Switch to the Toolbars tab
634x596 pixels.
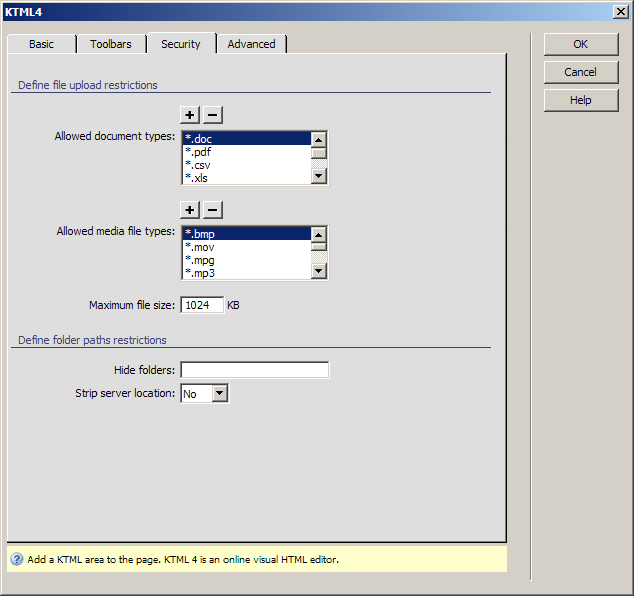(111, 44)
